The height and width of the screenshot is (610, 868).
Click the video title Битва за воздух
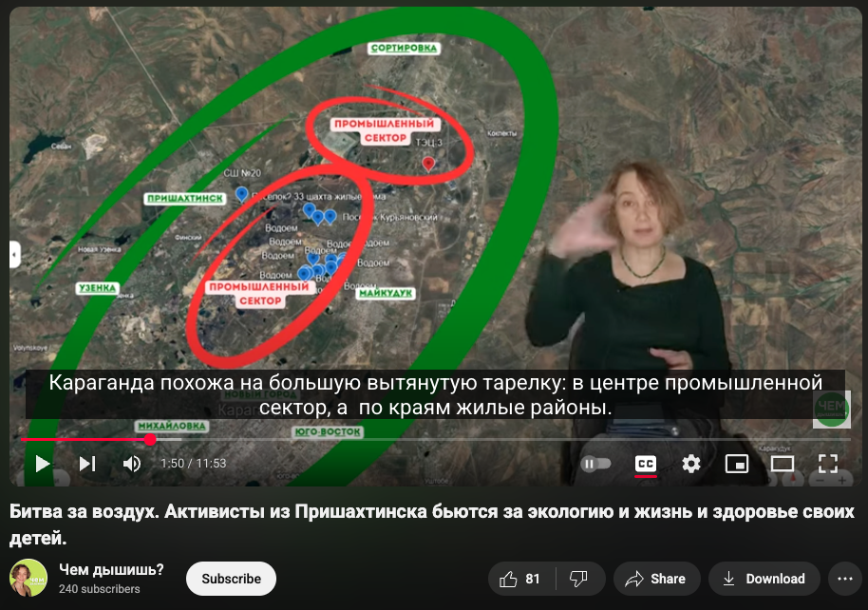(432, 524)
